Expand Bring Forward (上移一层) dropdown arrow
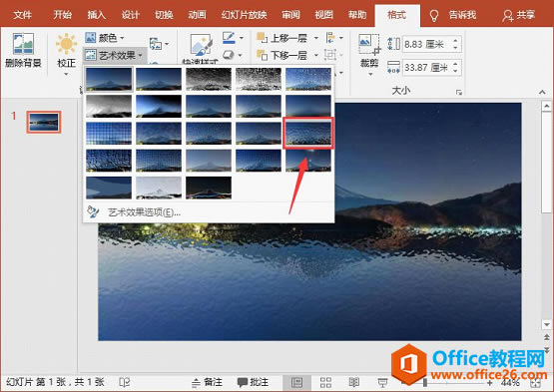Screen dimensions: 554x392 [316, 38]
